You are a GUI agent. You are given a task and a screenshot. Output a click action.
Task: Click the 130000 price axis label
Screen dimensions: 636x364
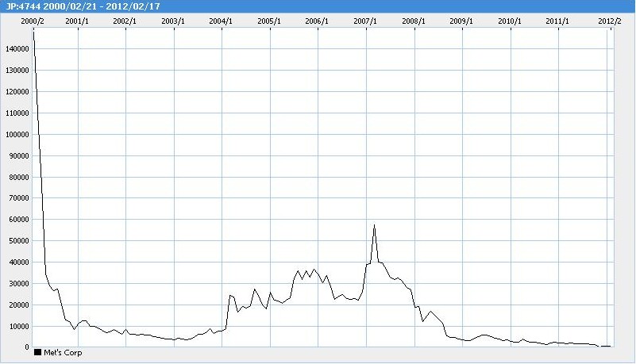pos(17,71)
